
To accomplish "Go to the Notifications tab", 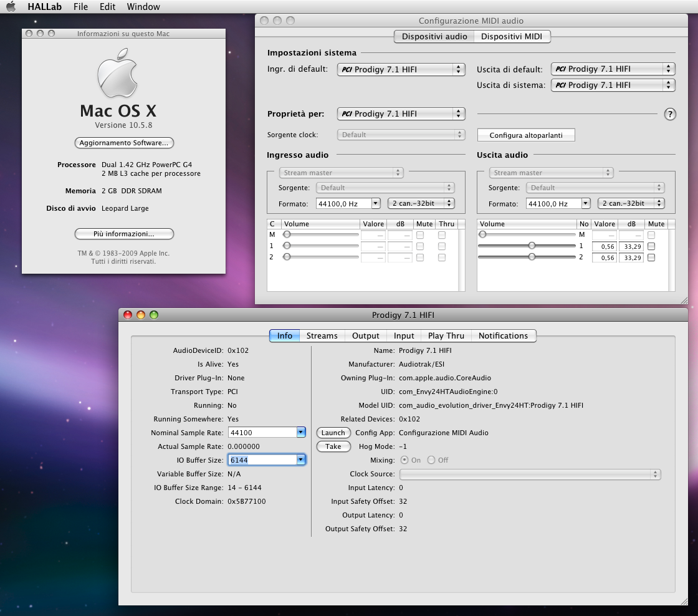I will [x=504, y=336].
